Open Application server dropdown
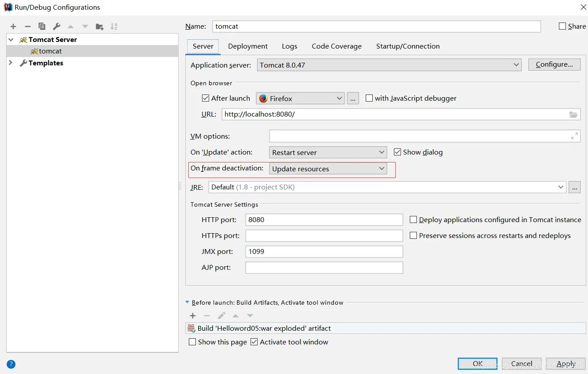Viewport: 588px width, 374px height. point(389,65)
